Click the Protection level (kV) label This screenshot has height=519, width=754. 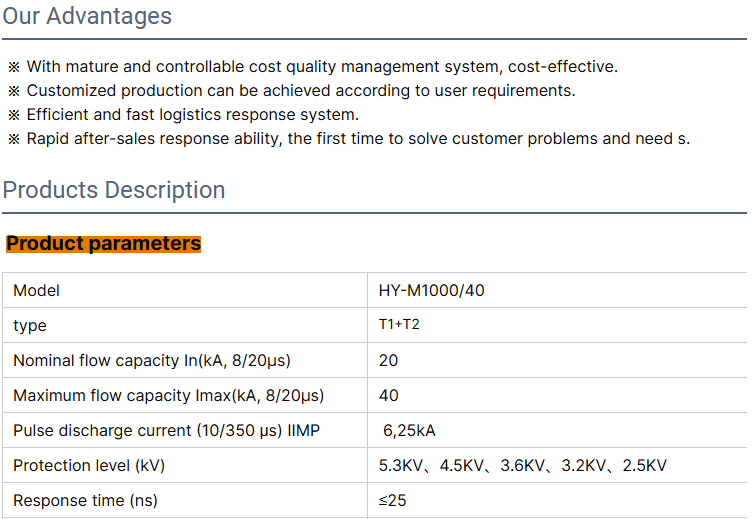point(89,466)
